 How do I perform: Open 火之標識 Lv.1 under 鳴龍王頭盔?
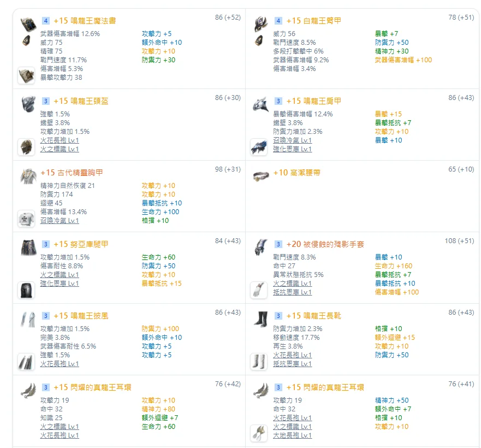tap(60, 149)
